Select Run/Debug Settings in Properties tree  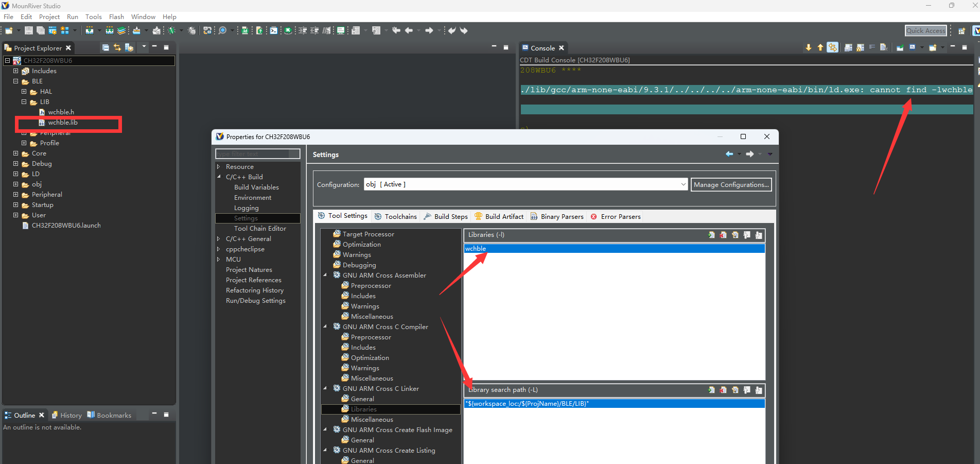click(x=255, y=301)
